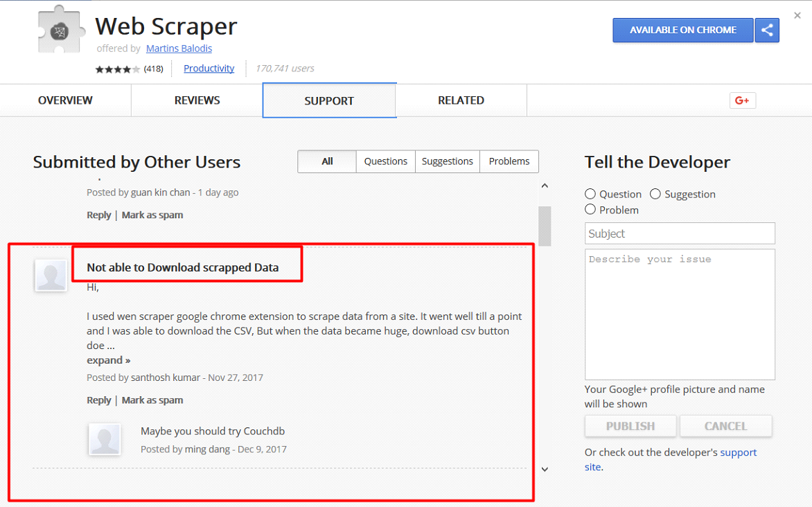812x507 pixels.
Task: Click the 'Web Scraper' title heading
Action: tap(166, 26)
